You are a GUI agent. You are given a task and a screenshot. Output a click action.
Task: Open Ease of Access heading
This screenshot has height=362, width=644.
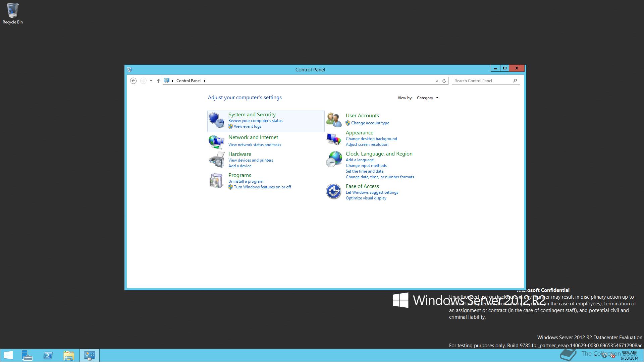coord(362,186)
